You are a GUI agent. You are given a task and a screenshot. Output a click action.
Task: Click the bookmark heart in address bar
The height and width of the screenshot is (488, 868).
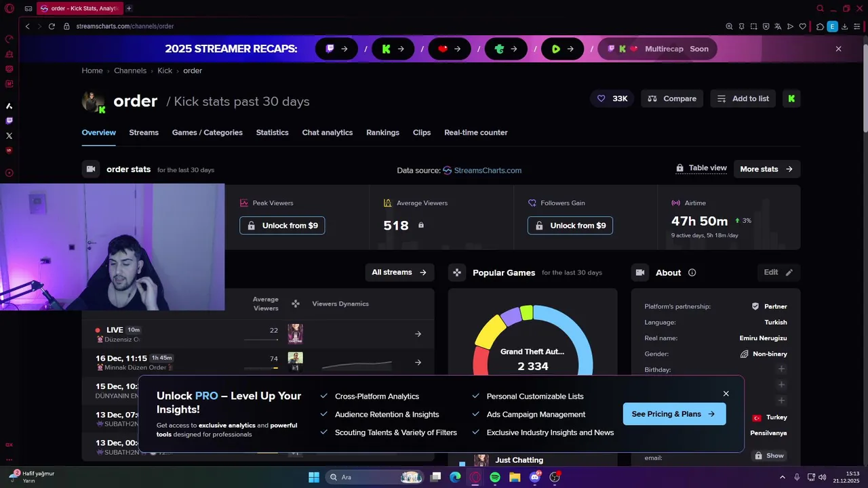pos(802,26)
